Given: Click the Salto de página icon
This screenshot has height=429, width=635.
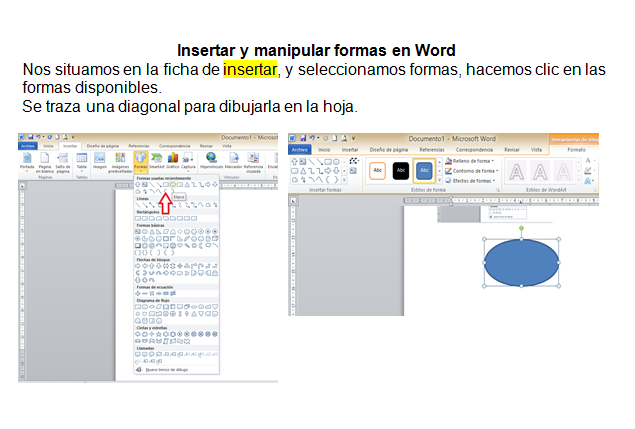Looking at the screenshot, I should click(61, 158).
